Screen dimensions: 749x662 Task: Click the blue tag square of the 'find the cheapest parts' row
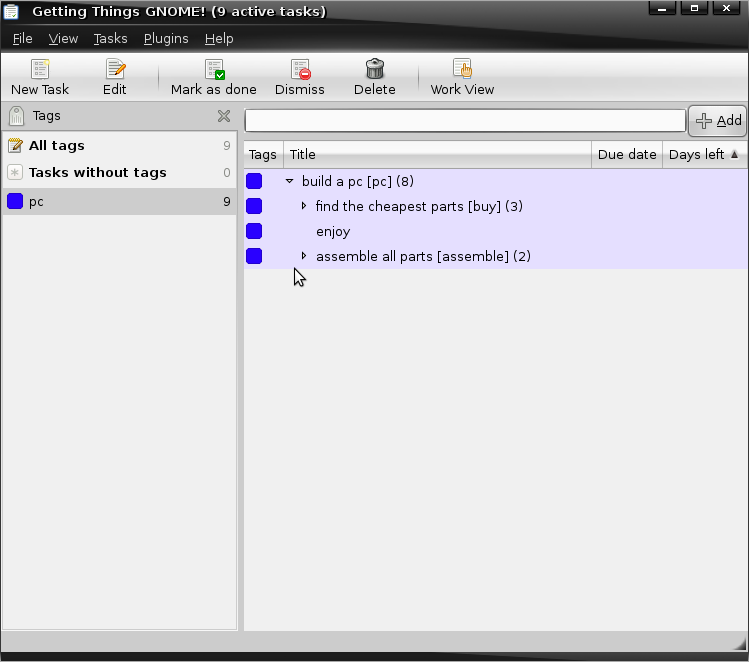click(x=254, y=206)
